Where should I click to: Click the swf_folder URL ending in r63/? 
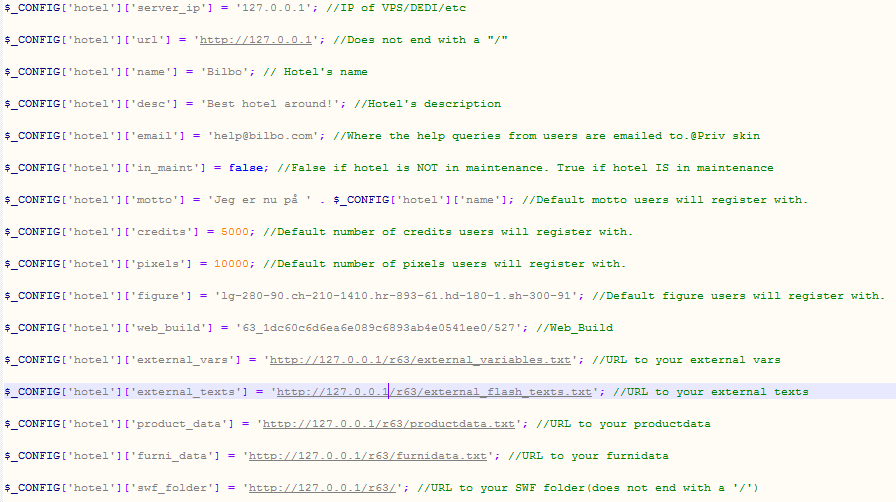(324, 488)
